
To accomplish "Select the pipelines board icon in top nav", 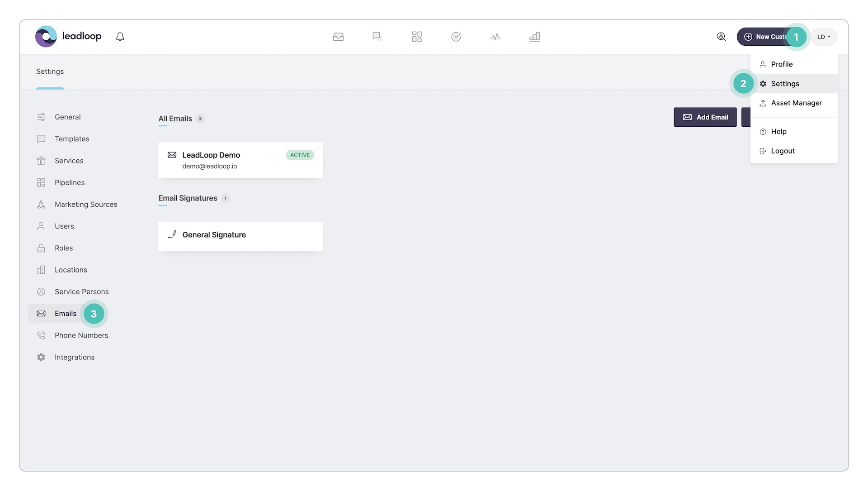I will (417, 37).
